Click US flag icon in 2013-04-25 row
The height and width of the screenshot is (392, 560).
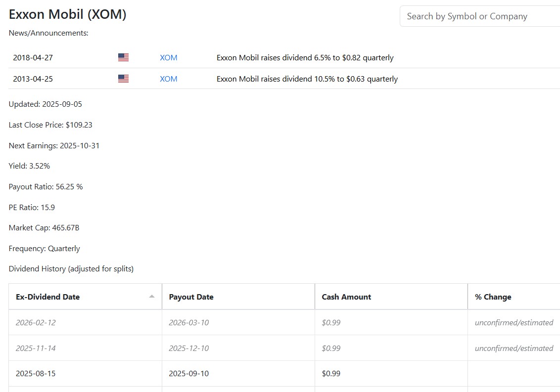123,79
